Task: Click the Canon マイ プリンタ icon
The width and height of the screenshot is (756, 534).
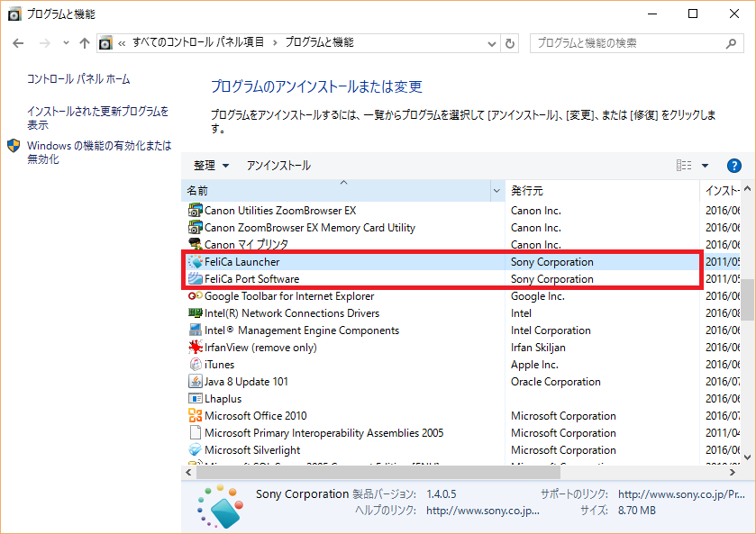Action: [196, 244]
